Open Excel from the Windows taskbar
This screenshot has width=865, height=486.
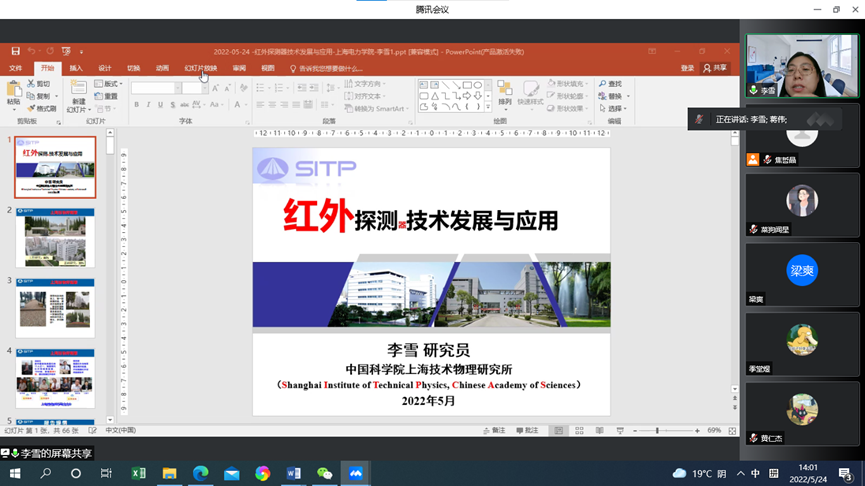138,473
